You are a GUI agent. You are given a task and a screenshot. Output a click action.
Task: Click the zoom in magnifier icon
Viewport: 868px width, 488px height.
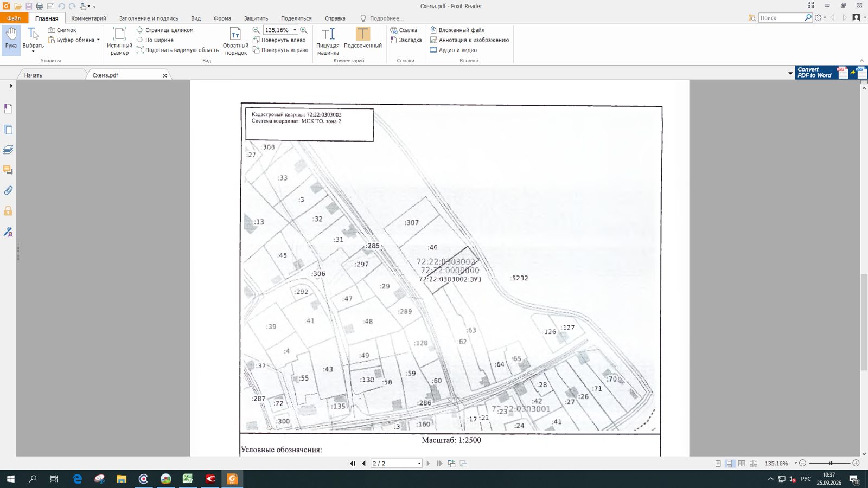pos(304,30)
